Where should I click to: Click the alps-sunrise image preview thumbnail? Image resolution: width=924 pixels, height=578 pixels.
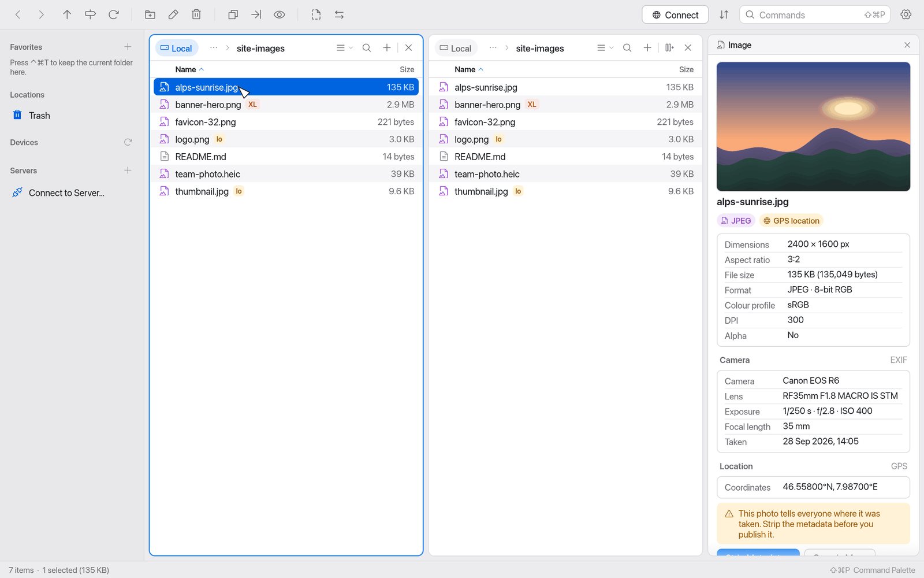(813, 127)
